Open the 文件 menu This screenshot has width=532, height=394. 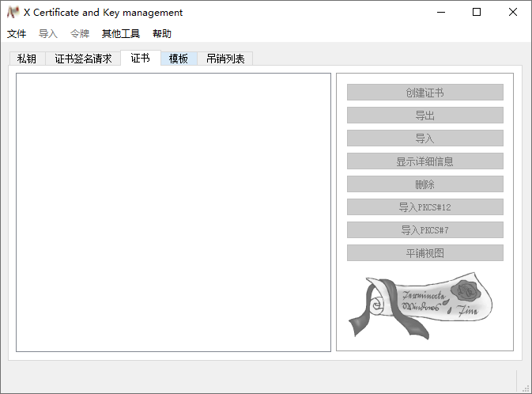pyautogui.click(x=17, y=34)
